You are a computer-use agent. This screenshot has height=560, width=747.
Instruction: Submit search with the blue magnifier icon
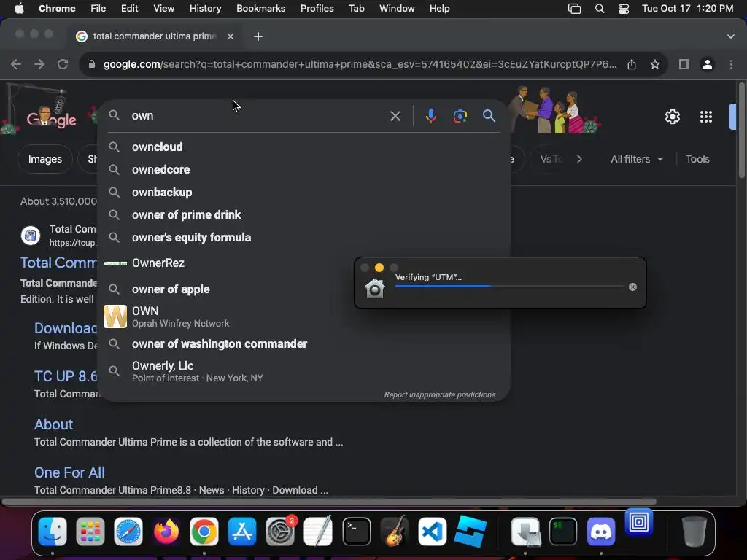pyautogui.click(x=489, y=116)
